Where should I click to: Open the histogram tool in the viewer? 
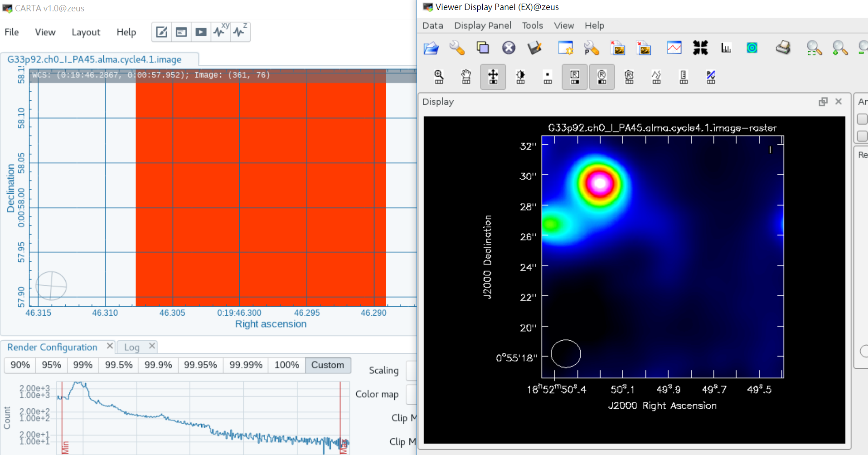(726, 48)
